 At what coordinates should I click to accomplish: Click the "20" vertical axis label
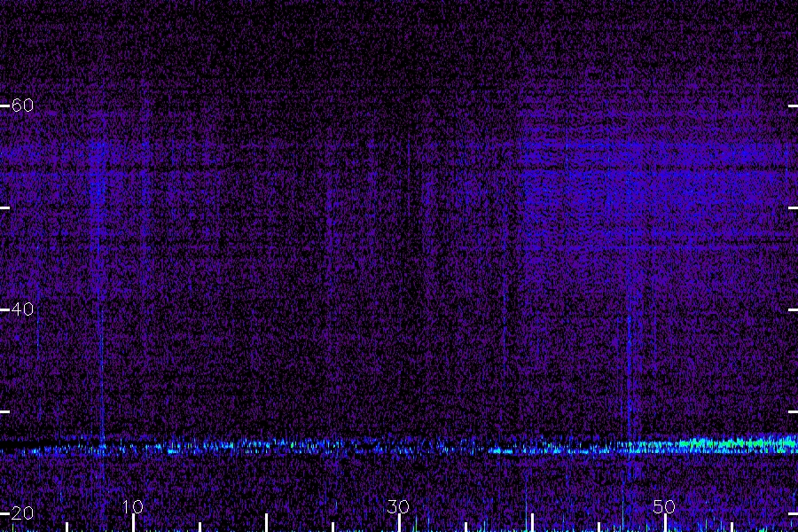(22, 513)
